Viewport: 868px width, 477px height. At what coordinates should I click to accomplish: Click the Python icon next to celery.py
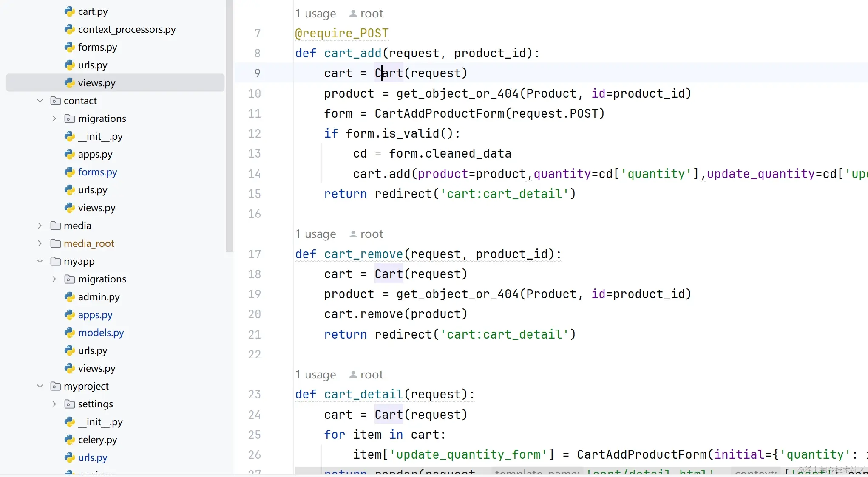point(69,440)
